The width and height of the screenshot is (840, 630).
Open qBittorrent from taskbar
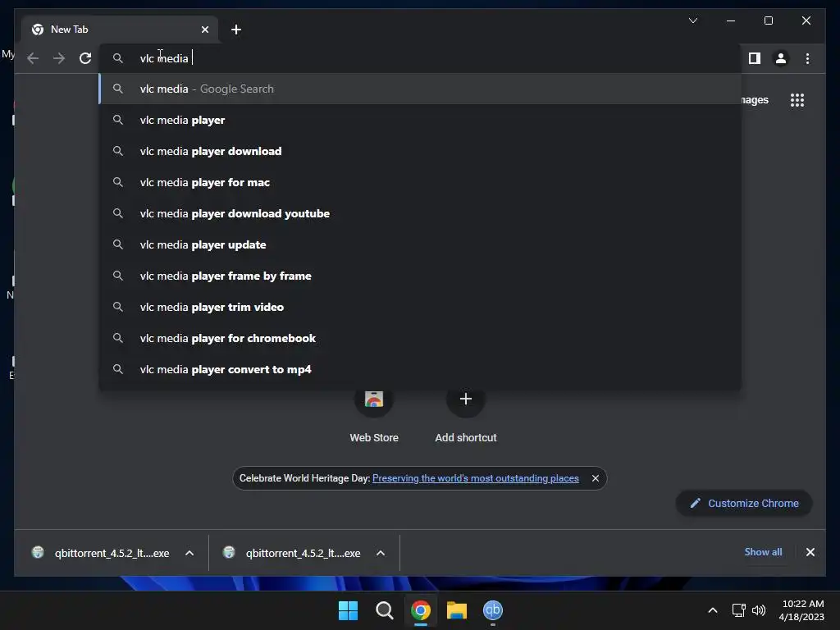pos(493,610)
